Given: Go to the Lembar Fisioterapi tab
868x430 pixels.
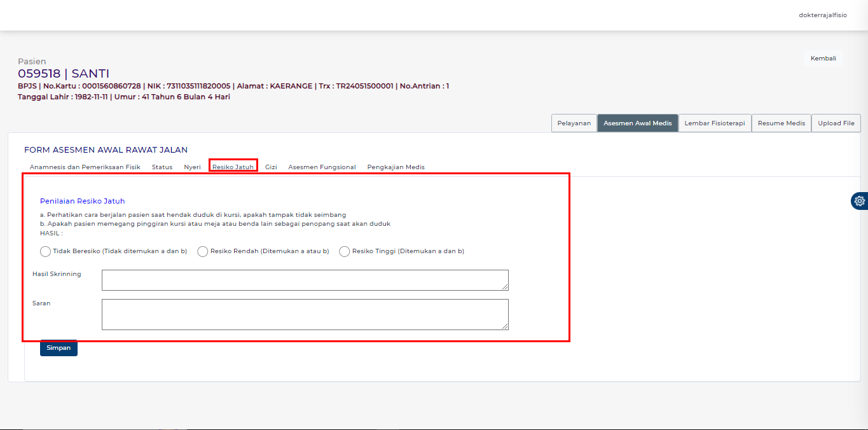Looking at the screenshot, I should (x=715, y=123).
